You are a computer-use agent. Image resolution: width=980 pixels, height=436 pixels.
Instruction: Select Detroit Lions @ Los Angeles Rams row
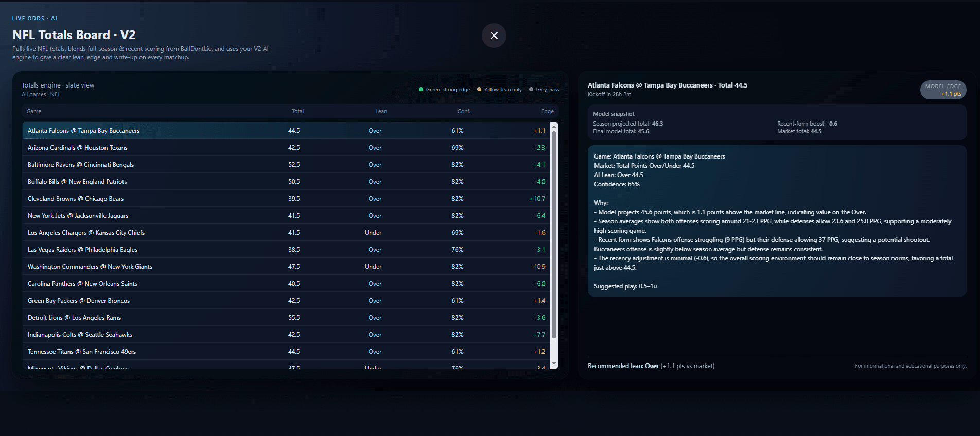tap(286, 318)
